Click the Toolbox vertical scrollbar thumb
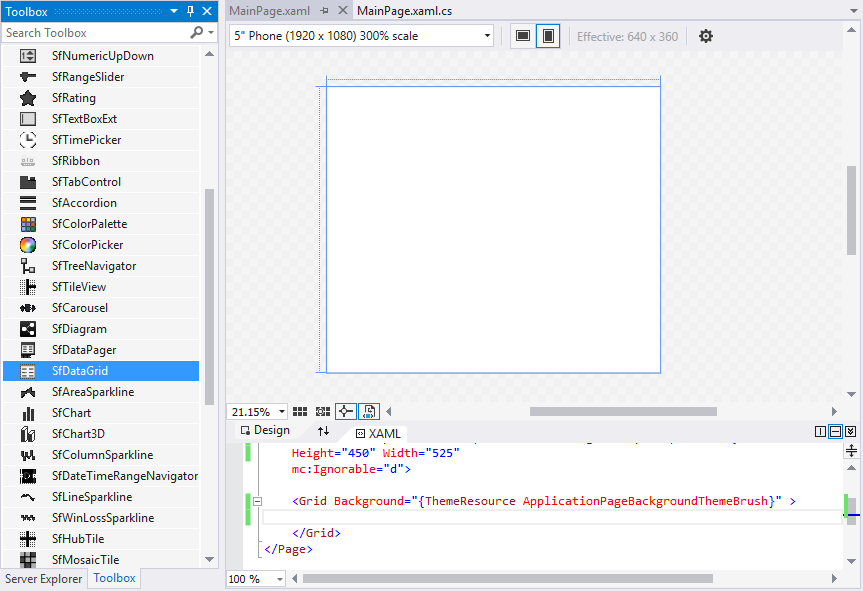 [x=209, y=297]
